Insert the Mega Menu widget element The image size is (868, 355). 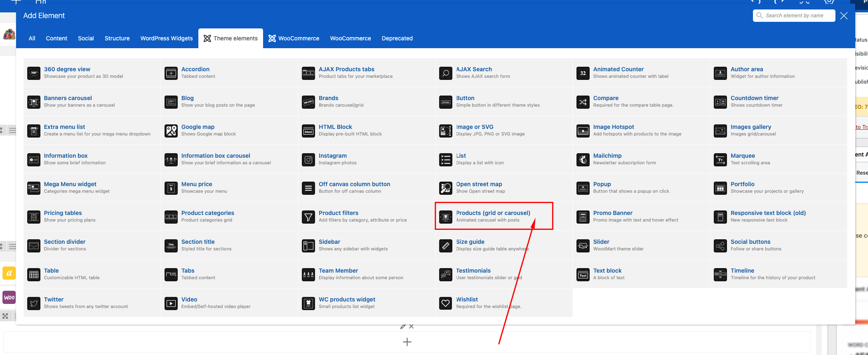(x=92, y=187)
